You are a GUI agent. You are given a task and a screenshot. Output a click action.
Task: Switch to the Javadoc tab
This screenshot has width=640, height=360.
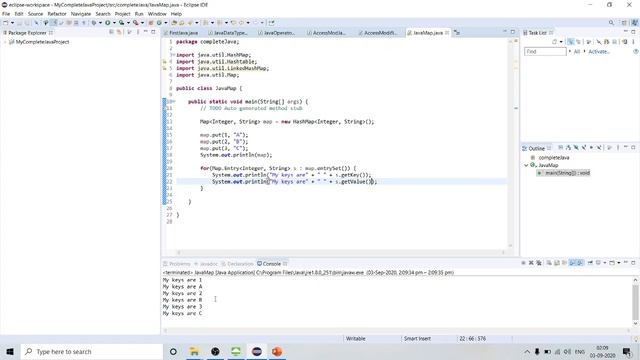pyautogui.click(x=208, y=264)
